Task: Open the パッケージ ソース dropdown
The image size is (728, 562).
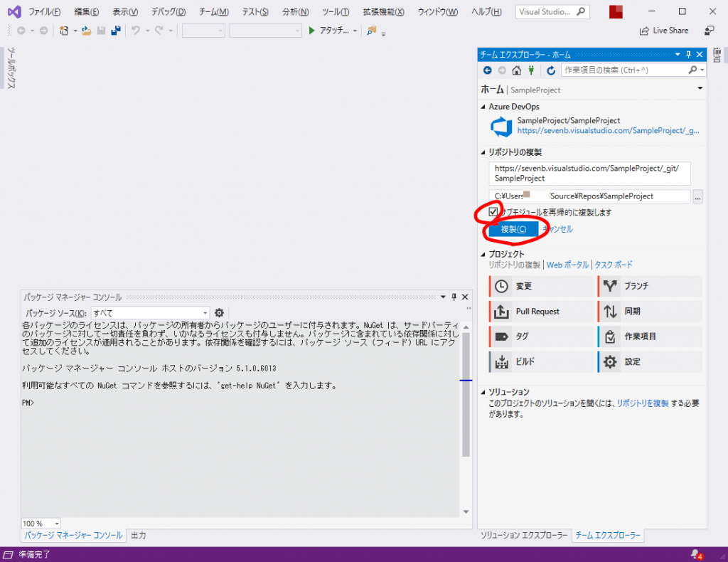Action: [151, 313]
